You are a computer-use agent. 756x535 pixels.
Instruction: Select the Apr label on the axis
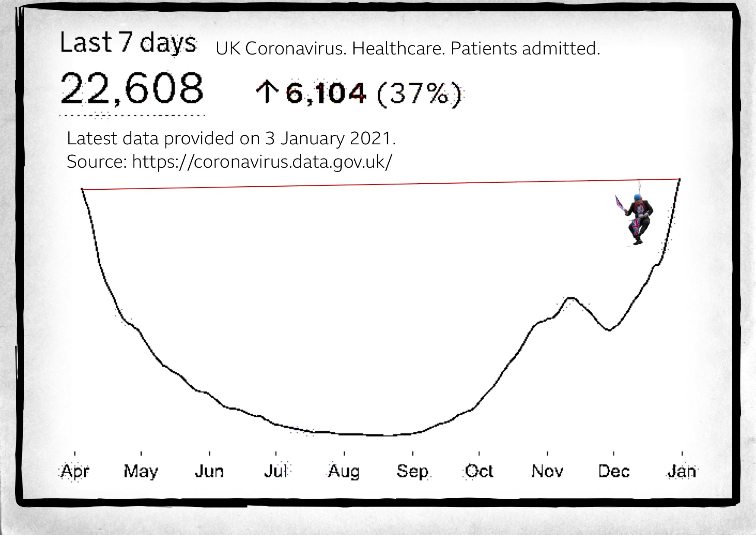click(x=75, y=471)
